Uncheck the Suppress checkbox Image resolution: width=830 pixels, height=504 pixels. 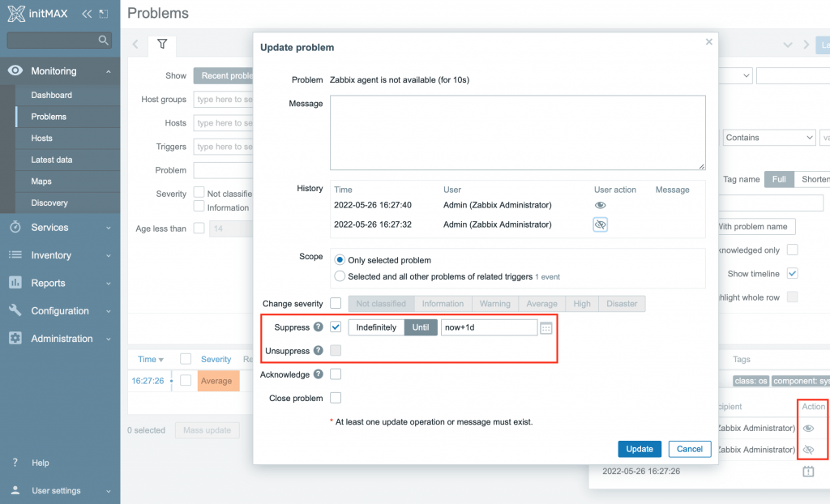pos(336,327)
